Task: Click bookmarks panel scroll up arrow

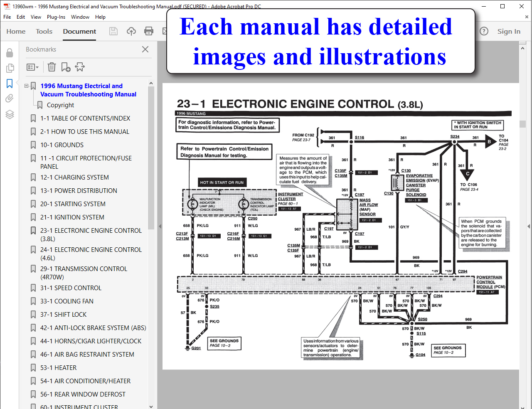Action: coord(151,84)
